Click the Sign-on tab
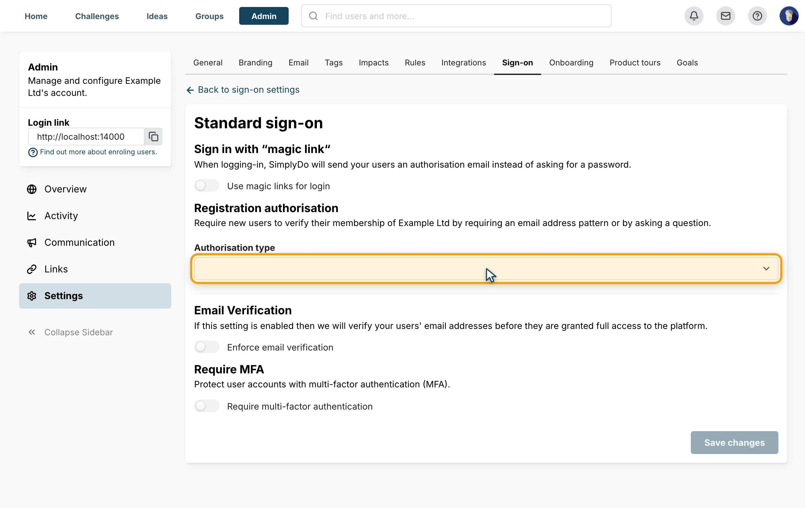 point(517,63)
